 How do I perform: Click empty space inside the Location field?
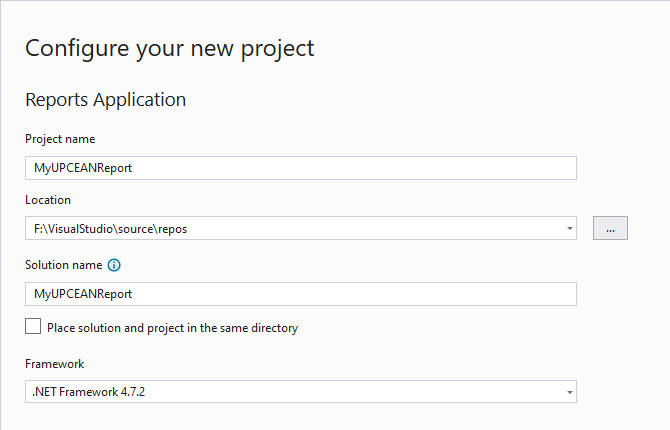pyautogui.click(x=372, y=228)
